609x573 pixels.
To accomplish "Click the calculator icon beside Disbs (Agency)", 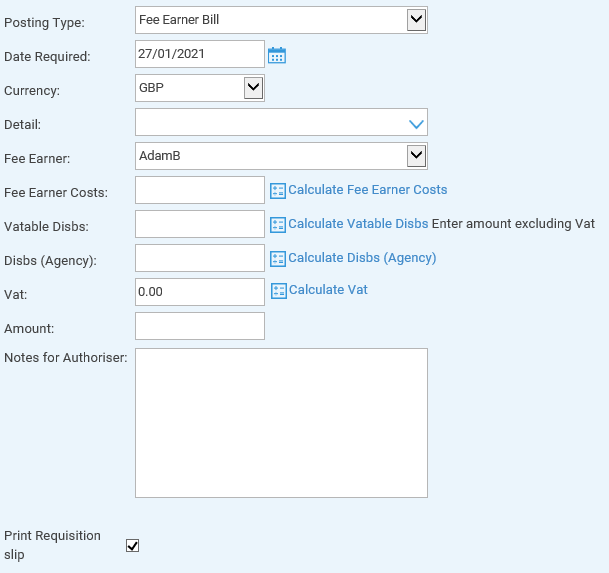I will point(278,259).
